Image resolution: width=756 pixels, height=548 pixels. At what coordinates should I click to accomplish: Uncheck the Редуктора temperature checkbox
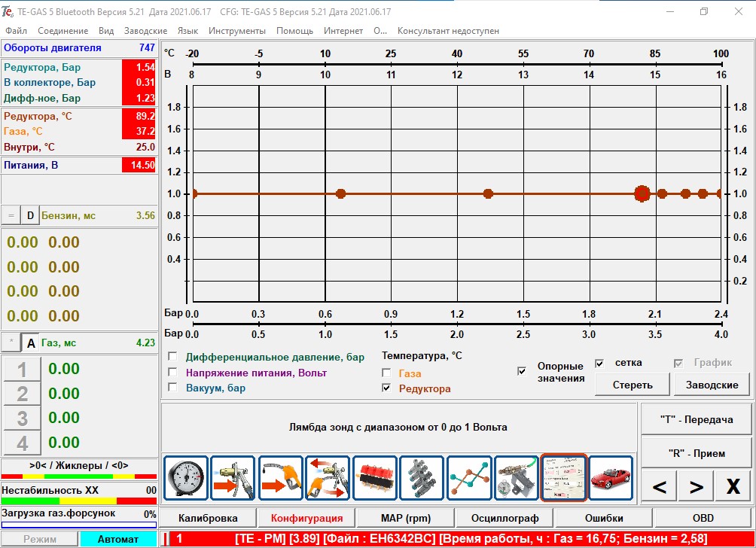[386, 388]
